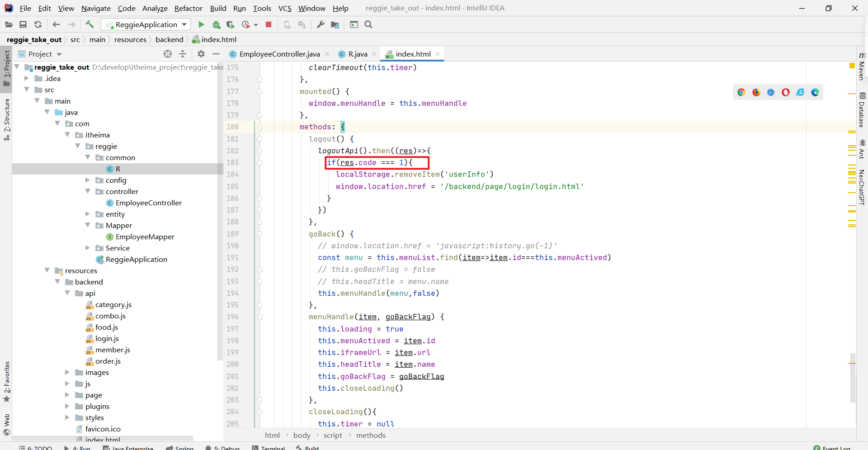Expand the entity package
Screen dimensions: 868x450
click(88, 214)
